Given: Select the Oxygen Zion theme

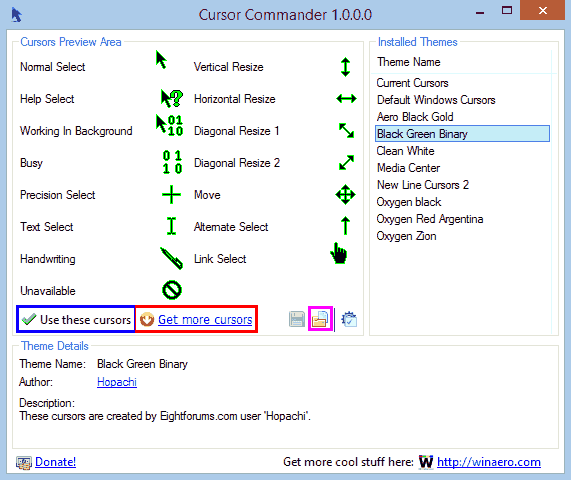Looking at the screenshot, I should pyautogui.click(x=462, y=236).
